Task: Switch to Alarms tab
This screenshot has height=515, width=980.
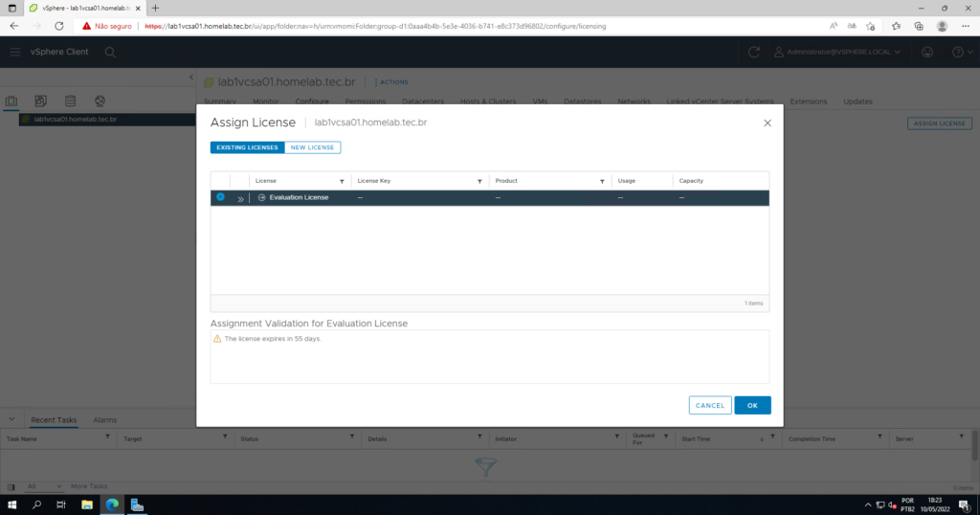Action: tap(105, 420)
